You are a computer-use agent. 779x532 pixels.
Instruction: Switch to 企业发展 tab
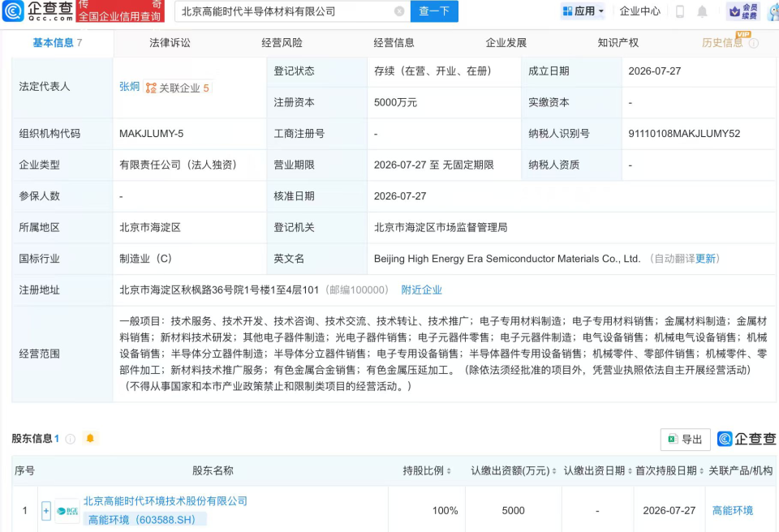(x=506, y=43)
